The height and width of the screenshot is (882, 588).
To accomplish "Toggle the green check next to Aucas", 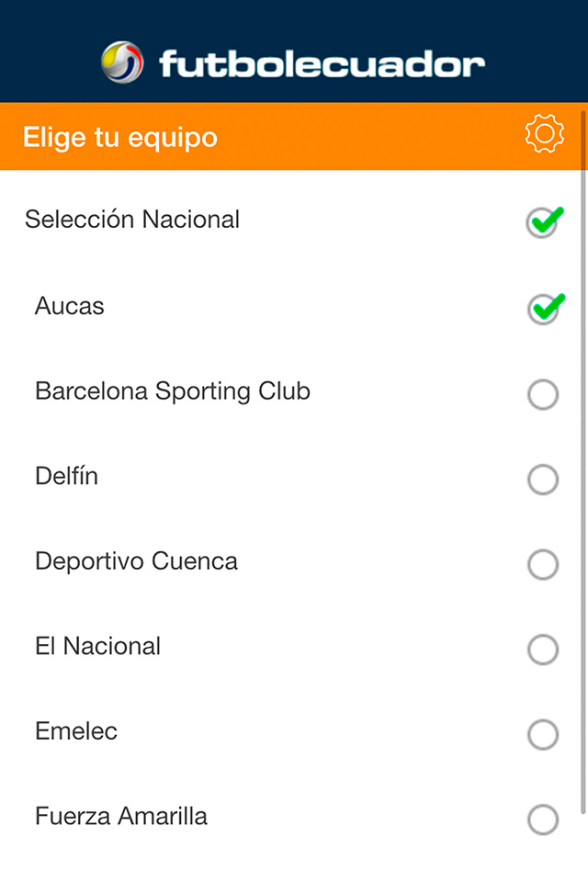I will point(543,307).
